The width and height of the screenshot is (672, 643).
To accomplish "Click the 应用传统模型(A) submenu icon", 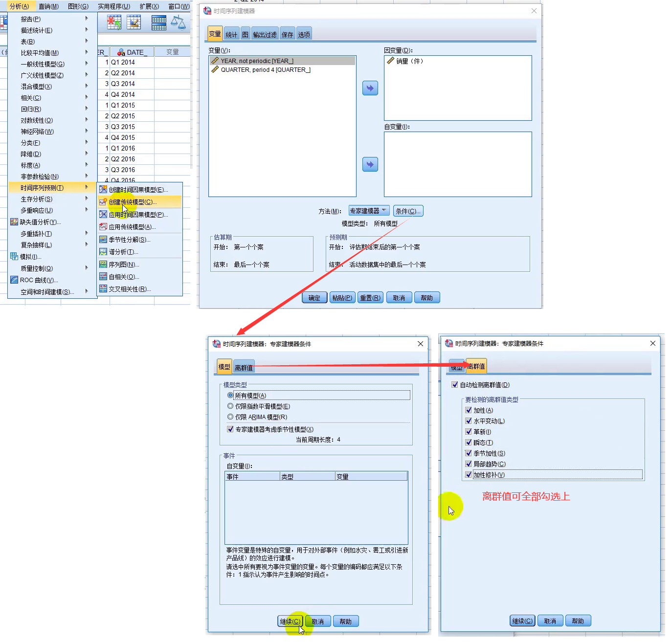I will (103, 226).
